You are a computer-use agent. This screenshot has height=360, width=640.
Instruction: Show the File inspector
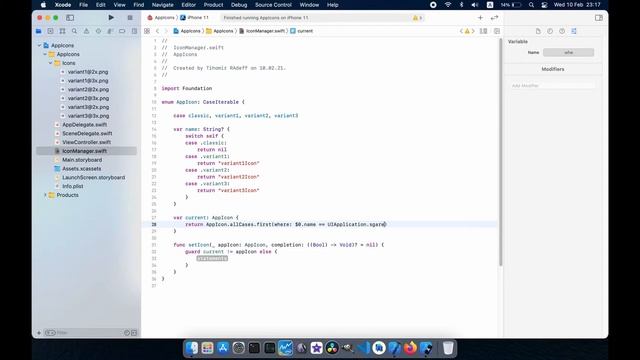pos(538,31)
